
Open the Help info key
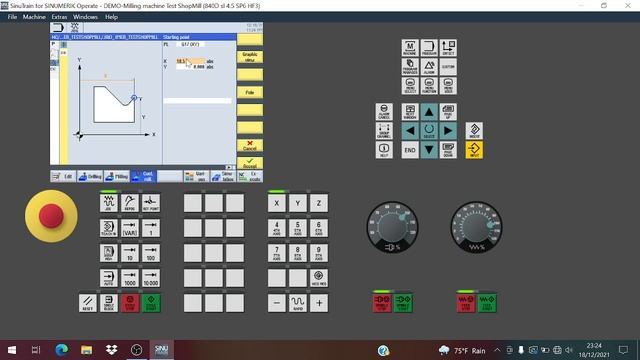tap(384, 150)
